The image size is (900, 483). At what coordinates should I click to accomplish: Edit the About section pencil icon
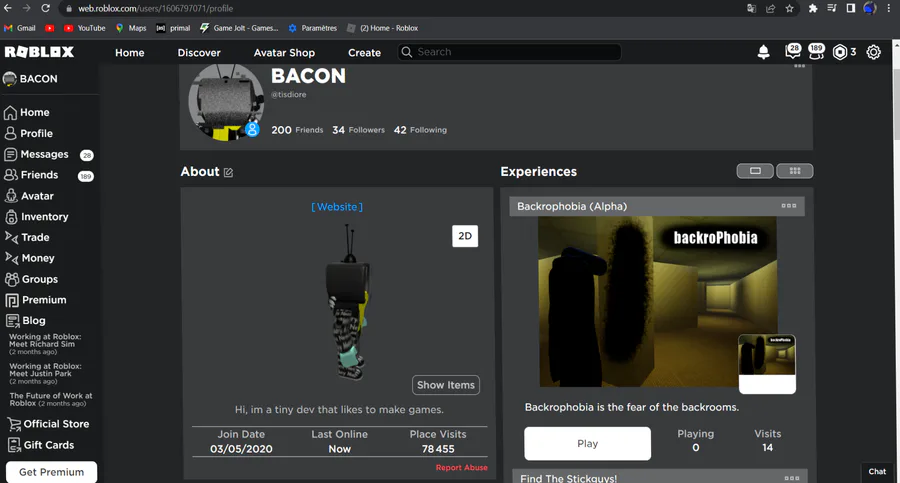click(228, 172)
